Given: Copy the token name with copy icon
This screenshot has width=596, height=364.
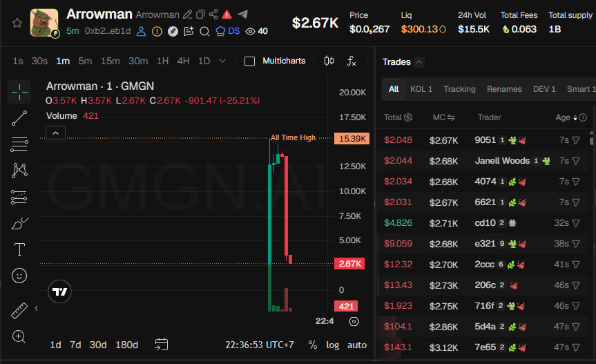Looking at the screenshot, I should 200,15.
